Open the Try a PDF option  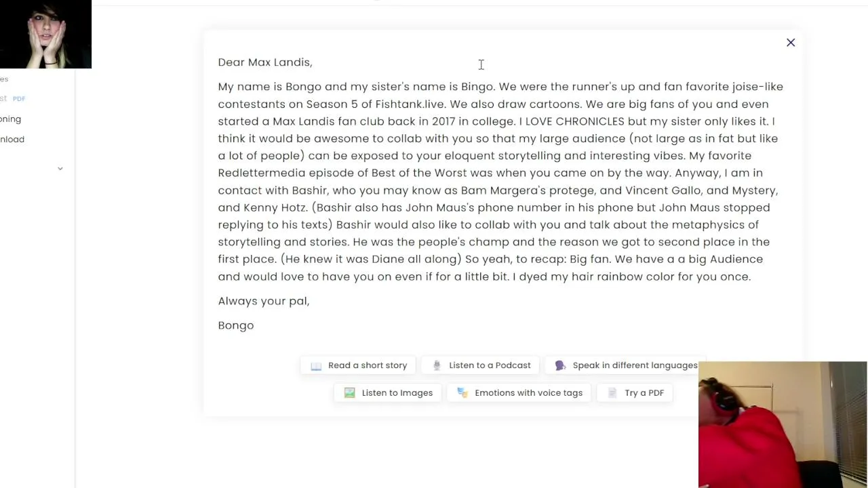tap(635, 392)
